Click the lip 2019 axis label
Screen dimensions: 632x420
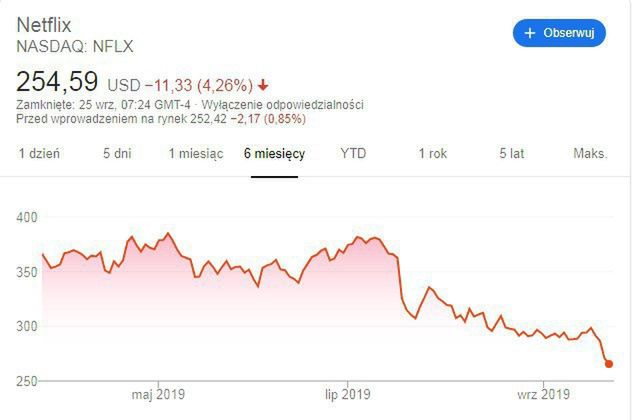click(347, 394)
